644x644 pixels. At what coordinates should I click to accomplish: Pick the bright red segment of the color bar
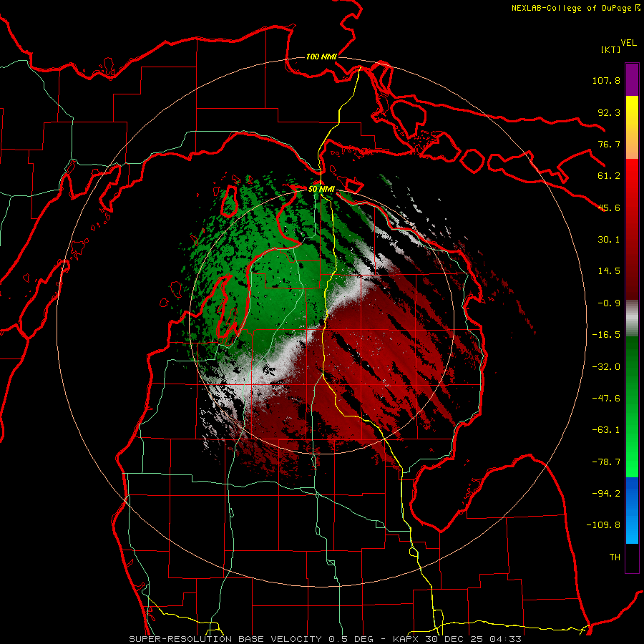pyautogui.click(x=632, y=229)
